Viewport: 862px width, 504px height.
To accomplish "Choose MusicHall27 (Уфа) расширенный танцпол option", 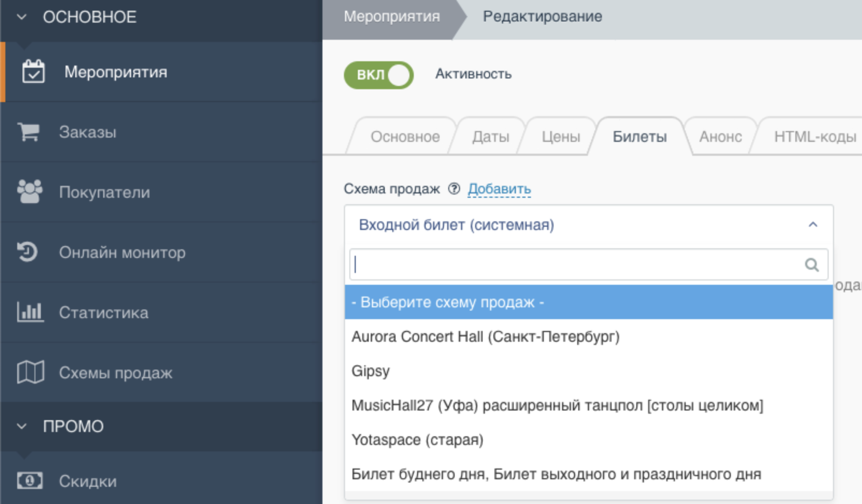I will (x=588, y=405).
